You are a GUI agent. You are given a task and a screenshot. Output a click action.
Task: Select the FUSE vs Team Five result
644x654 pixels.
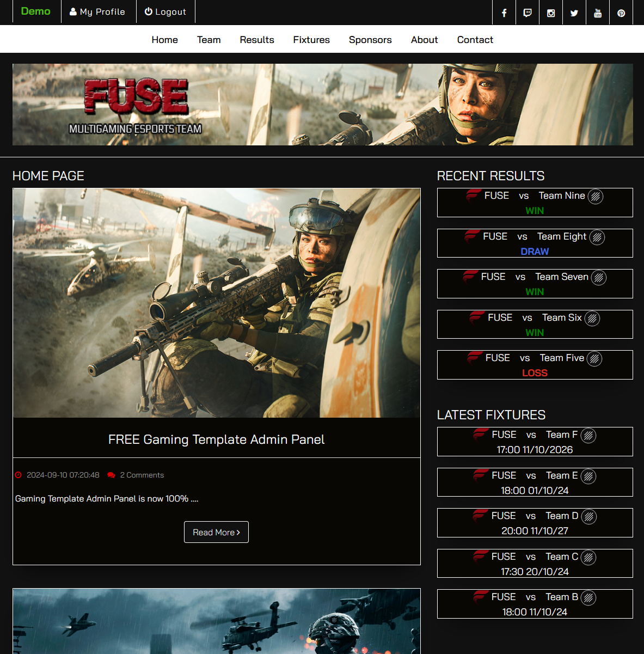point(535,365)
